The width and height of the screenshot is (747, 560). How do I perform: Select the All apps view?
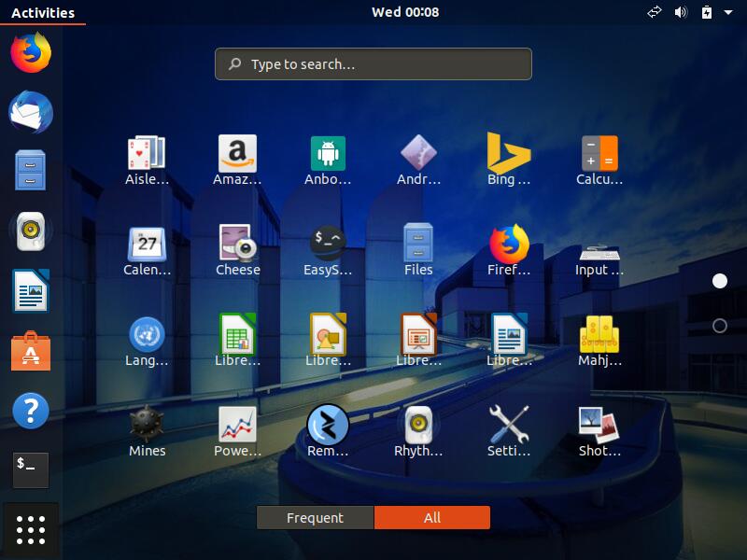click(432, 518)
